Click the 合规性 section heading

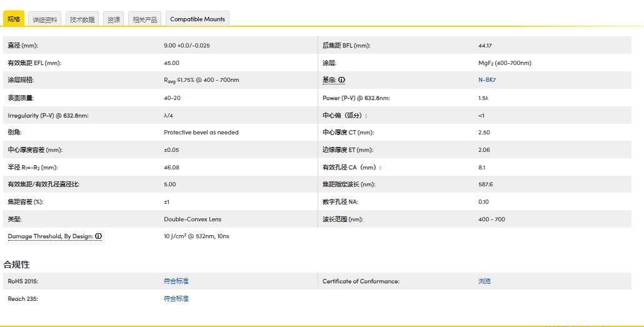[16, 264]
